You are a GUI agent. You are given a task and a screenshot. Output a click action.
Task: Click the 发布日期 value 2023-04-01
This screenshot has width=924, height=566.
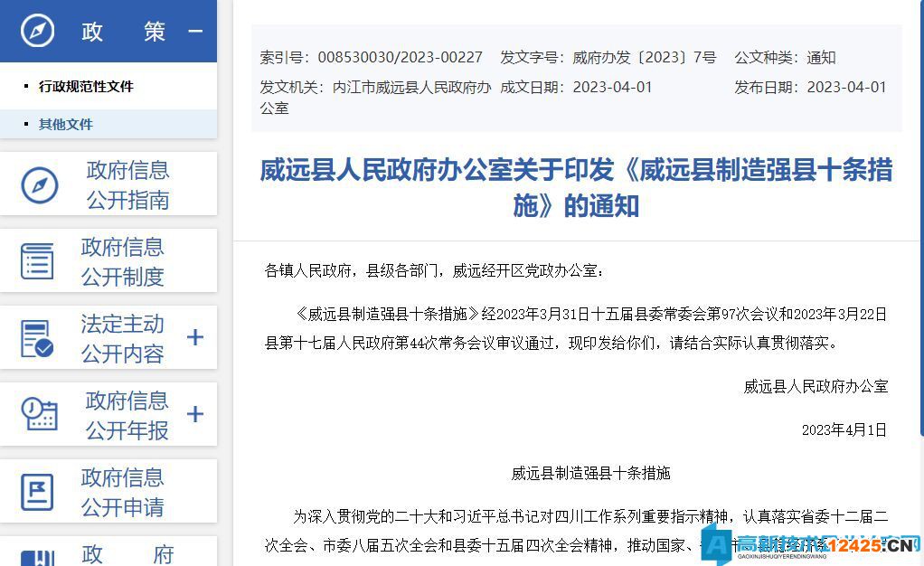pyautogui.click(x=847, y=88)
